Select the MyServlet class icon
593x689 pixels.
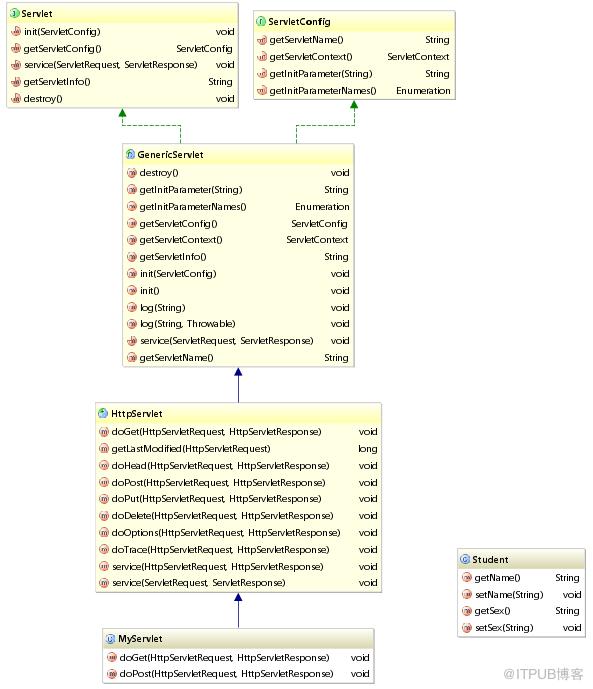tap(110, 638)
